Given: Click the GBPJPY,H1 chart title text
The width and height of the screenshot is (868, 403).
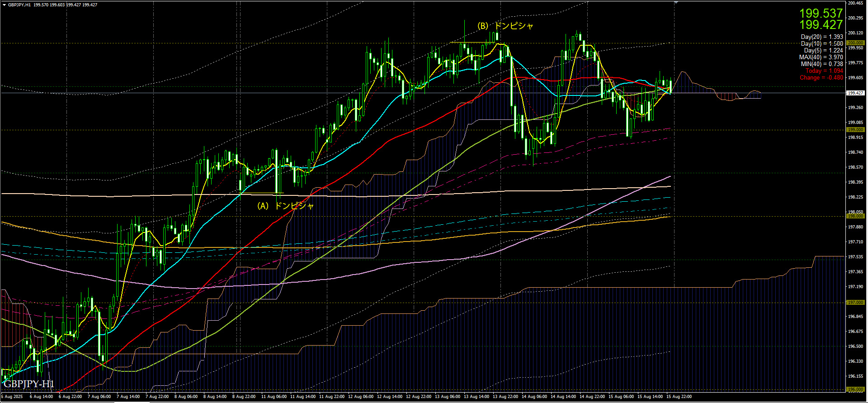Looking at the screenshot, I should click(19, 5).
